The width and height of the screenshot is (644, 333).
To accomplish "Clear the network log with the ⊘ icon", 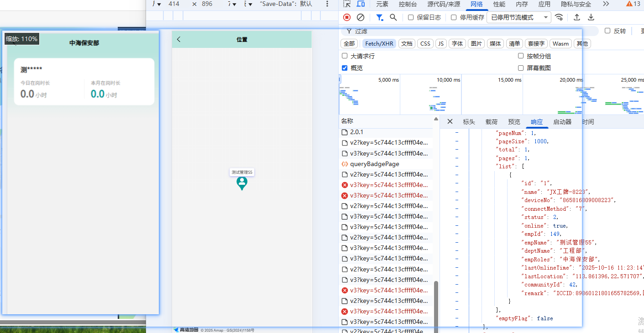I will (361, 17).
